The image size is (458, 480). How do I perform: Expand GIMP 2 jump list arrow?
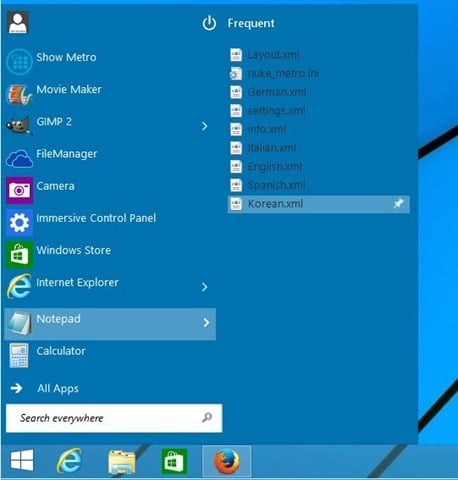(x=205, y=126)
